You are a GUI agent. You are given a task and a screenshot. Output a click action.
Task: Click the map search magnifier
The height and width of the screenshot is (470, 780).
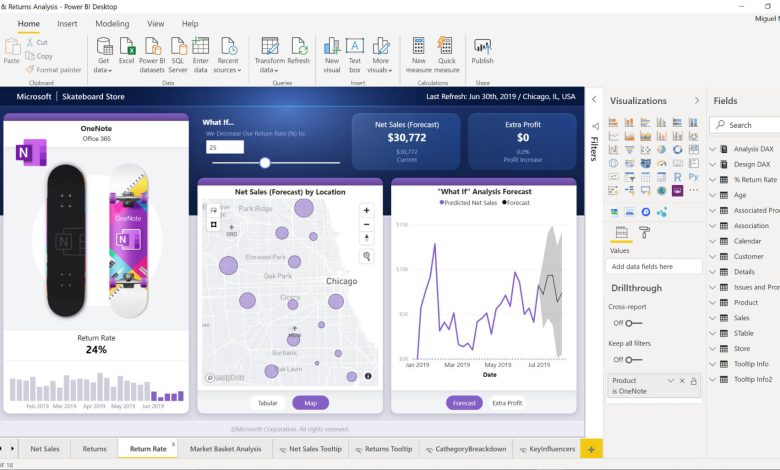click(x=367, y=257)
